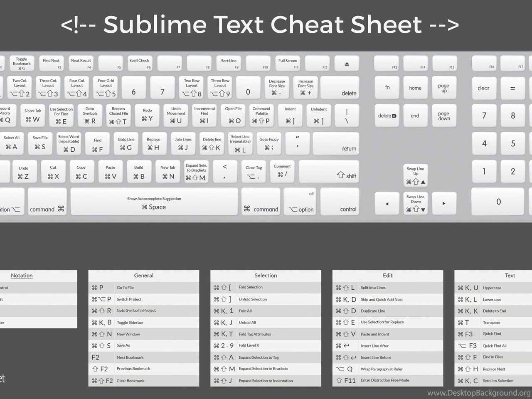Click the Three Col. Layout key
This screenshot has height=399, width=532.
coord(48,88)
